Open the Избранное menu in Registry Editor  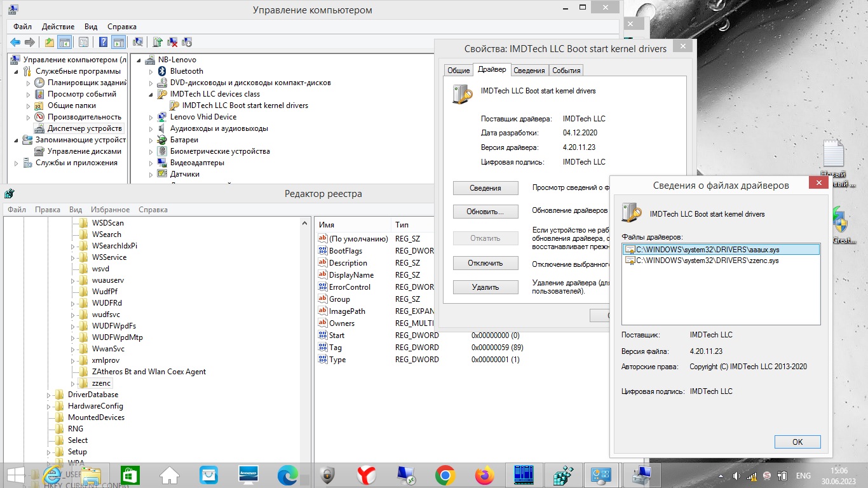110,209
